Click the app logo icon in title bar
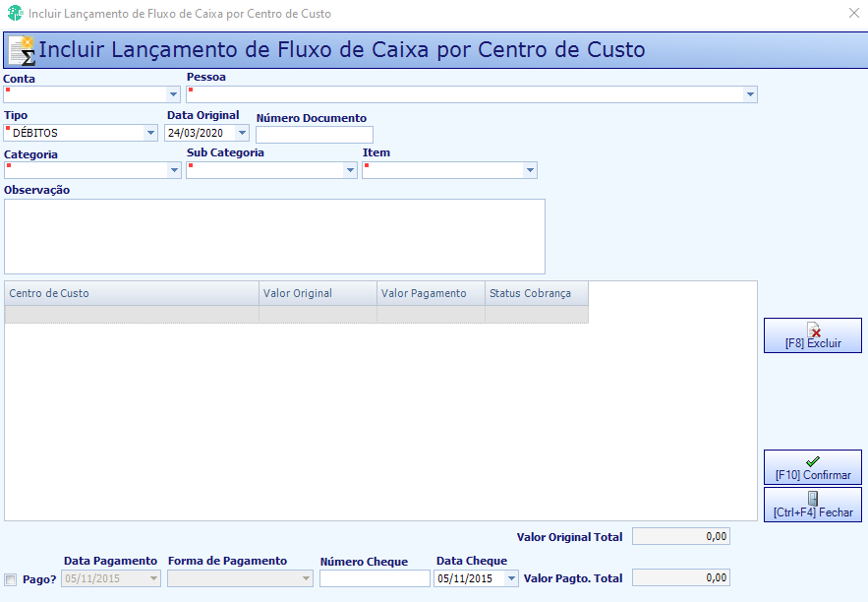The width and height of the screenshot is (868, 602). click(x=15, y=13)
